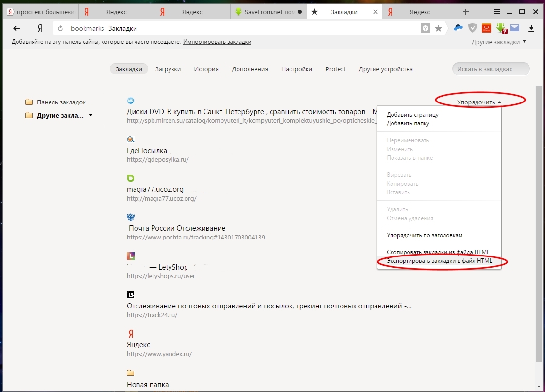Viewport: 545px width, 392px height.
Task: Select Скопировать закладки из файла HTML
Action: 438,252
